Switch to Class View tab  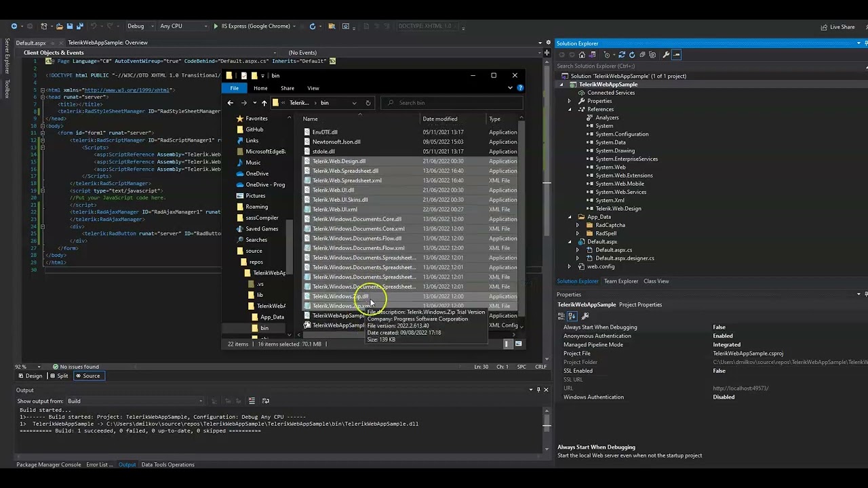tap(656, 281)
